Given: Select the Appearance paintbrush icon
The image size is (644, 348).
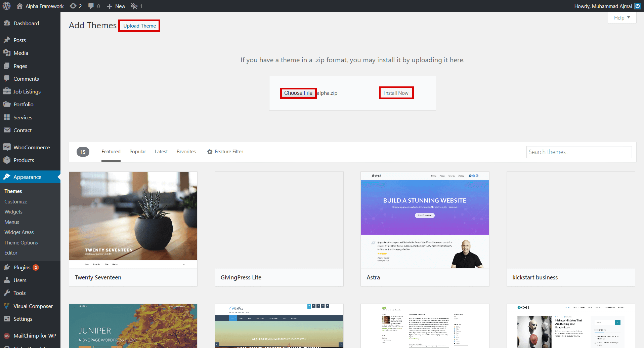Looking at the screenshot, I should 7,177.
